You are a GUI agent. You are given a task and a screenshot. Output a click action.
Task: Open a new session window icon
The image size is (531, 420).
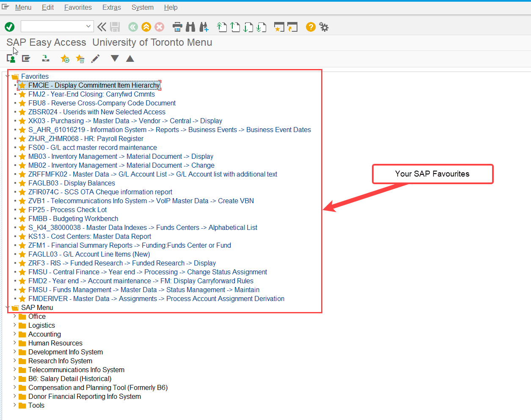point(279,27)
